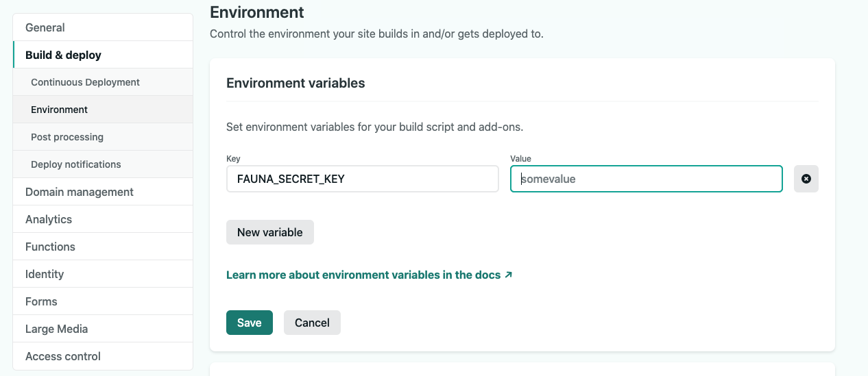Focus the Value input field
This screenshot has height=376, width=868.
[x=647, y=179]
